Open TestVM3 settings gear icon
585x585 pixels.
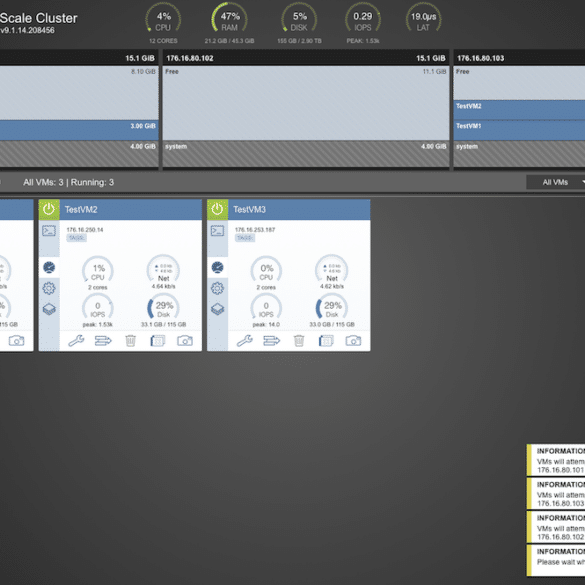218,288
